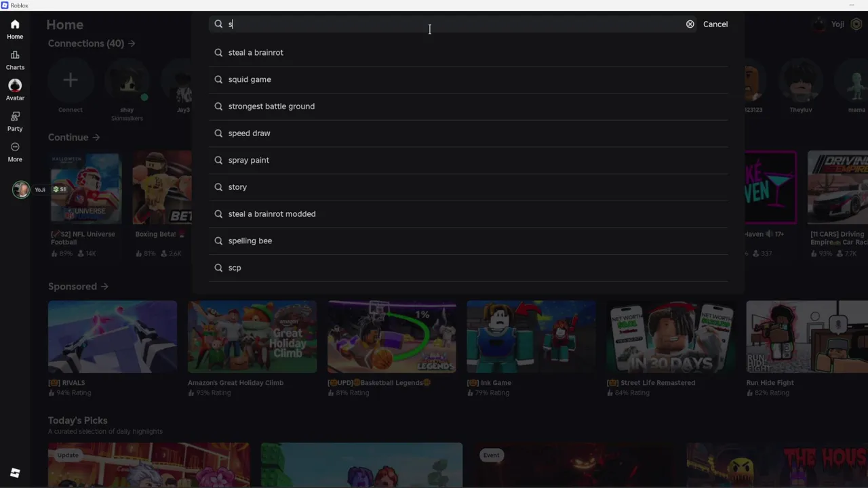Open the Today's Picks card tagged Event
The width and height of the screenshot is (868, 488).
point(574,465)
